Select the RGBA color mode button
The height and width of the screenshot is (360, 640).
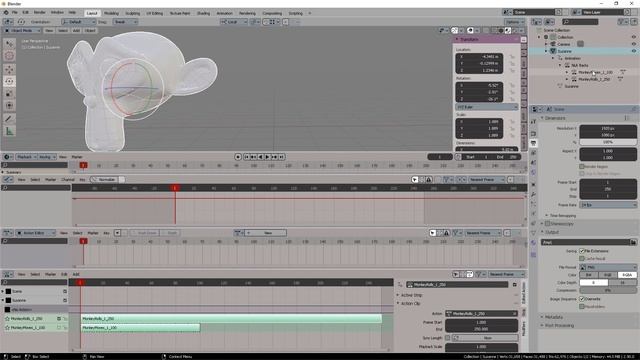[627, 275]
